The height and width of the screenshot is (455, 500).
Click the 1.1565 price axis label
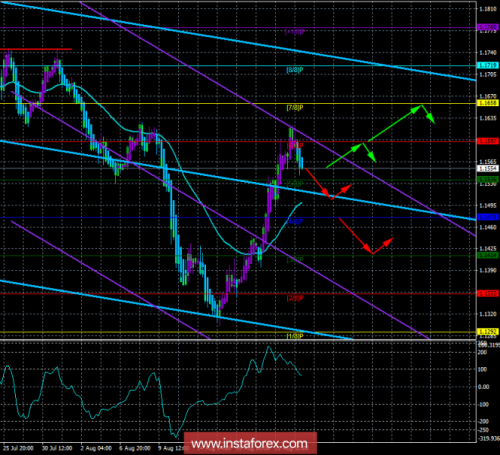[488, 162]
